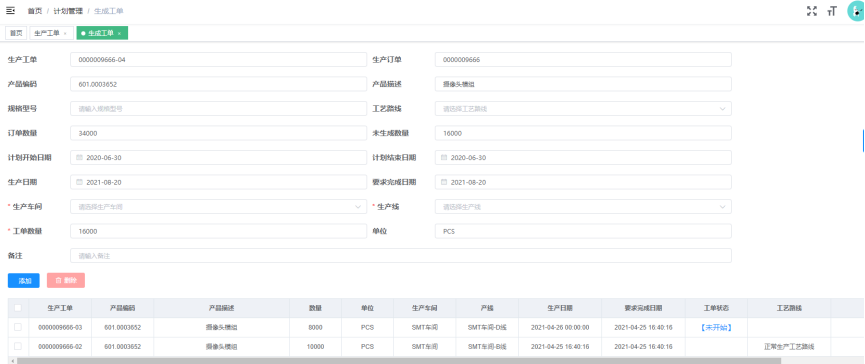Open the user avatar menu
The width and height of the screenshot is (865, 364).
point(856,11)
